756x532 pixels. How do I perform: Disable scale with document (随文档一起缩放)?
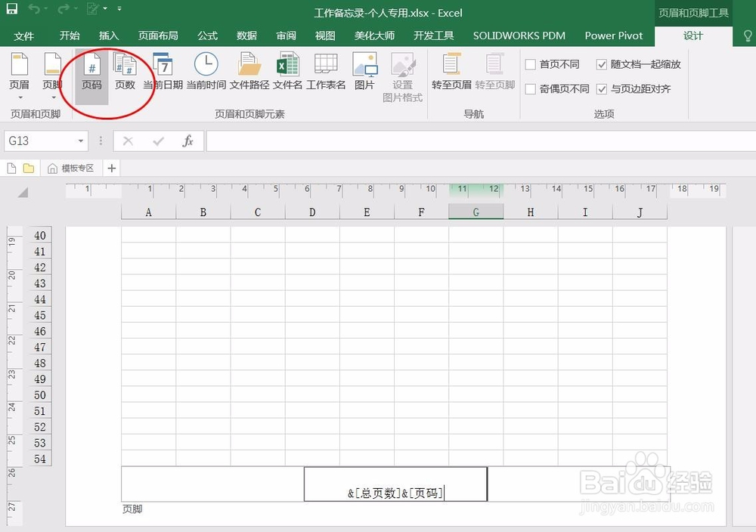601,64
